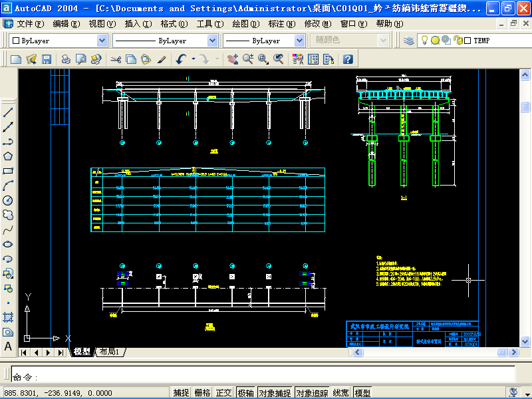Open the Help question mark icon
Screen dimensions: 532x399
coord(348,59)
